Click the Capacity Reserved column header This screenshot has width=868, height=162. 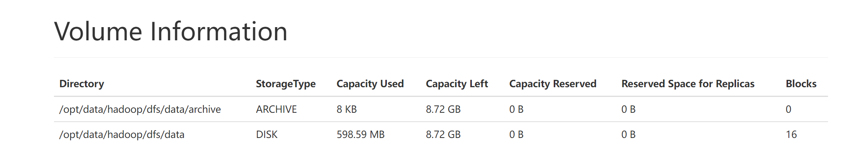553,84
